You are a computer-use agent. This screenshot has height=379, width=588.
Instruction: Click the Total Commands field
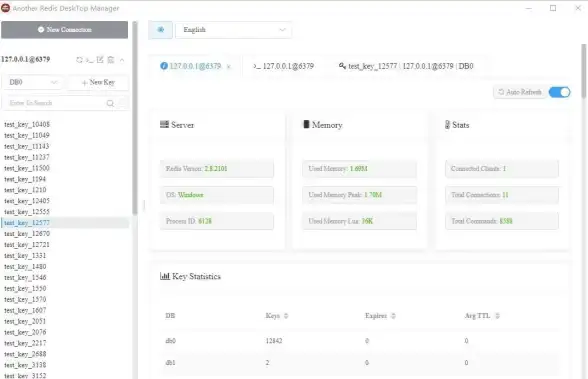[x=502, y=221]
